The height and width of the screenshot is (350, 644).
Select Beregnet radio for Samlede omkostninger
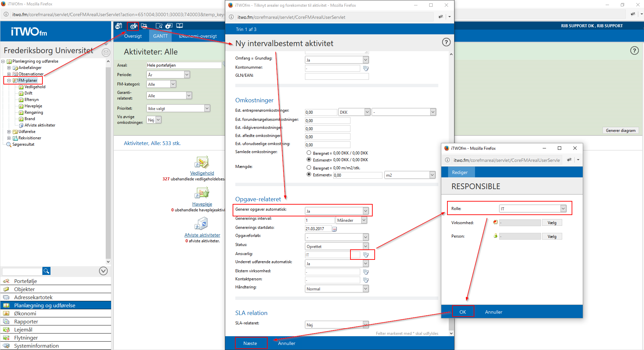[x=309, y=153]
